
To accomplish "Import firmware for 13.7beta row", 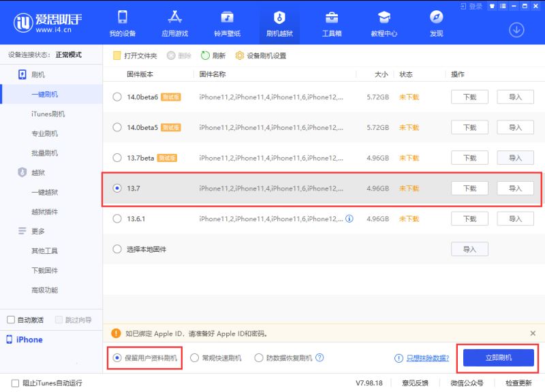I will coord(516,158).
